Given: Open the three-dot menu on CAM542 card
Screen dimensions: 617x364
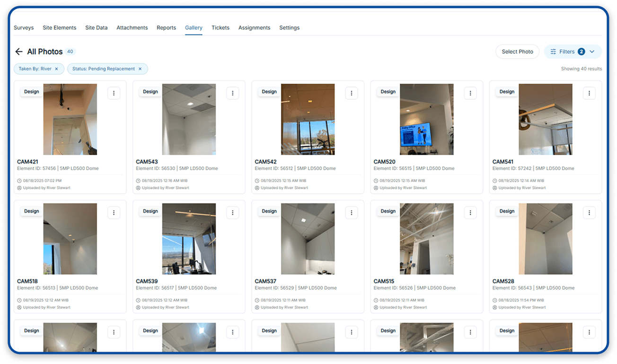Looking at the screenshot, I should [351, 93].
